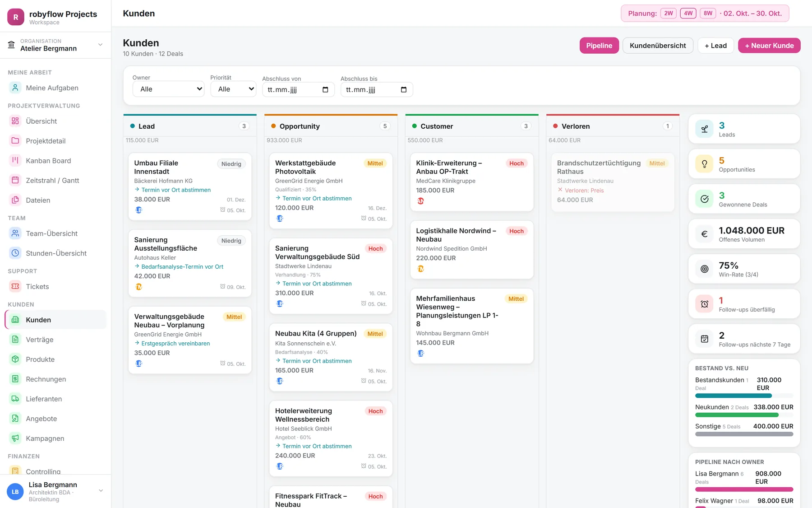Image resolution: width=812 pixels, height=508 pixels.
Task: Switch to Pipeline view
Action: (599, 45)
